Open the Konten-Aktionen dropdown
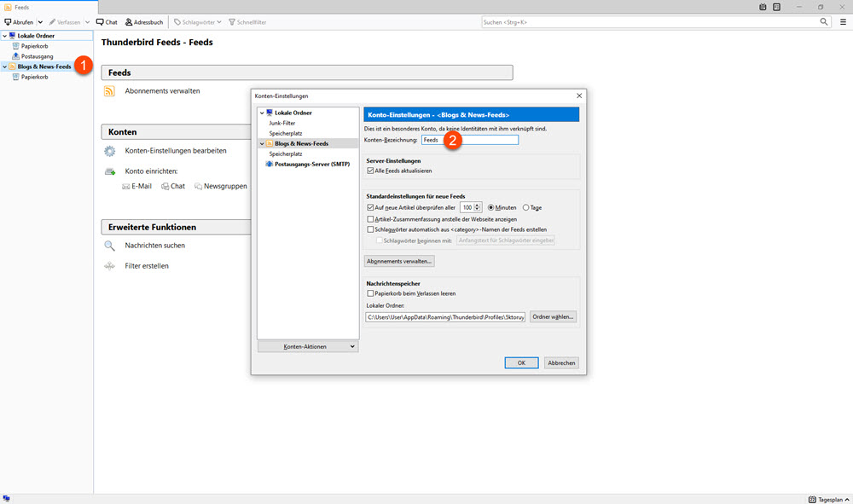The width and height of the screenshot is (853, 504). 308,346
